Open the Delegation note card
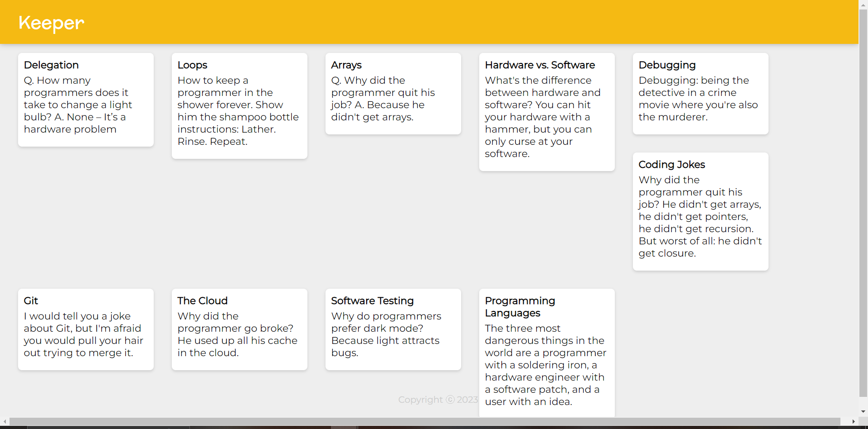 (x=86, y=100)
